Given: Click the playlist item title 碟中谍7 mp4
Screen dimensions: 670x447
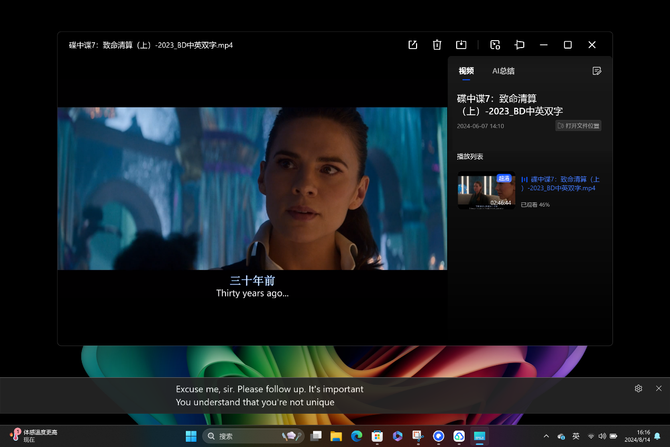Looking at the screenshot, I should [x=560, y=184].
